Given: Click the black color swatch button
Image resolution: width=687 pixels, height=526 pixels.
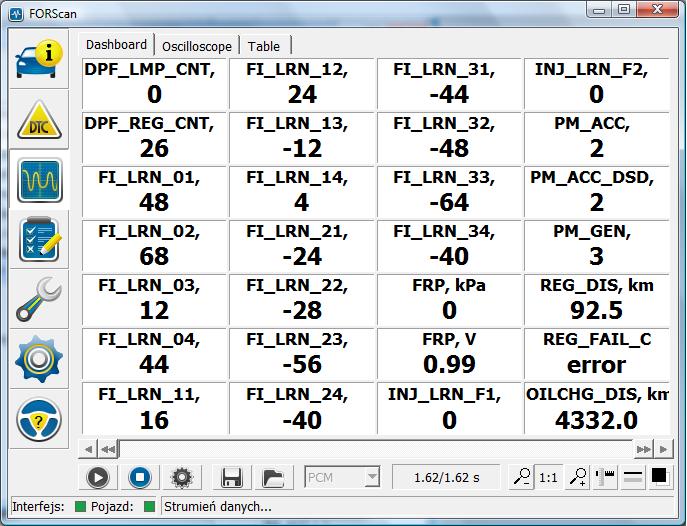Looking at the screenshot, I should [x=660, y=478].
